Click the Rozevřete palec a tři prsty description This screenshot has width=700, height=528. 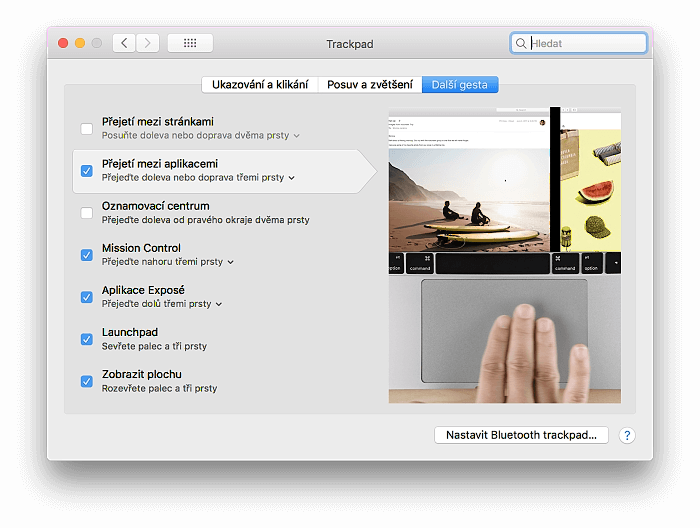(x=159, y=388)
